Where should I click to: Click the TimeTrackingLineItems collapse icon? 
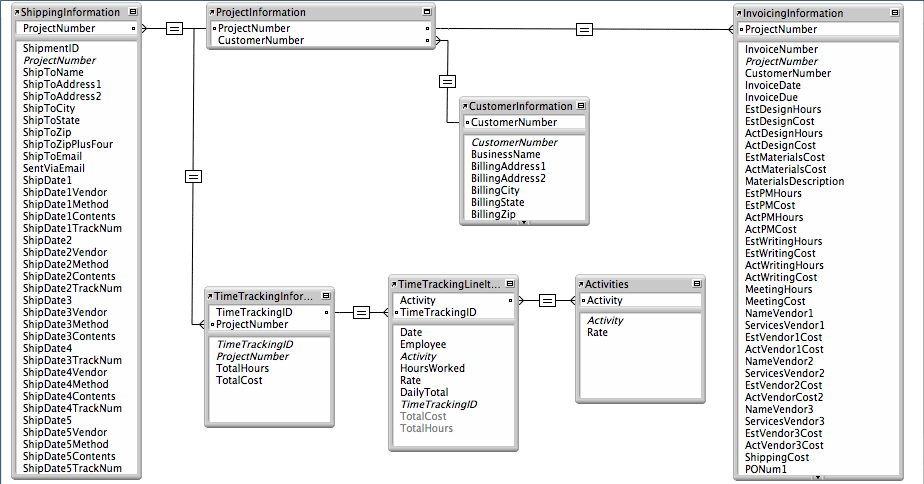point(510,285)
